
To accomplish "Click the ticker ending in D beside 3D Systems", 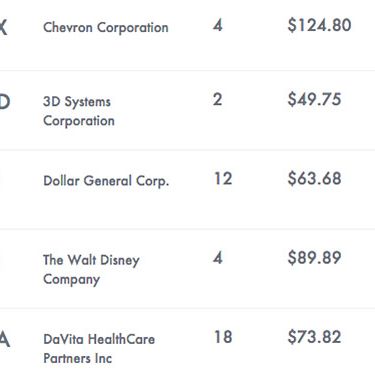I will click(5, 101).
